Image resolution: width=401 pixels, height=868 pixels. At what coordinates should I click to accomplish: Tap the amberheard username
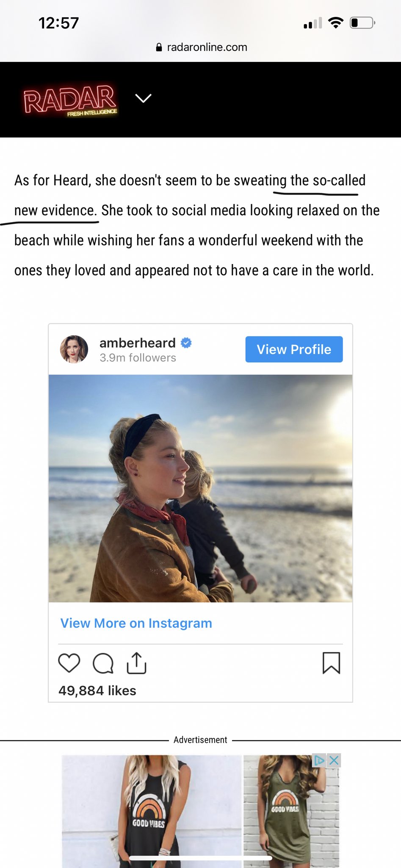pos(137,342)
